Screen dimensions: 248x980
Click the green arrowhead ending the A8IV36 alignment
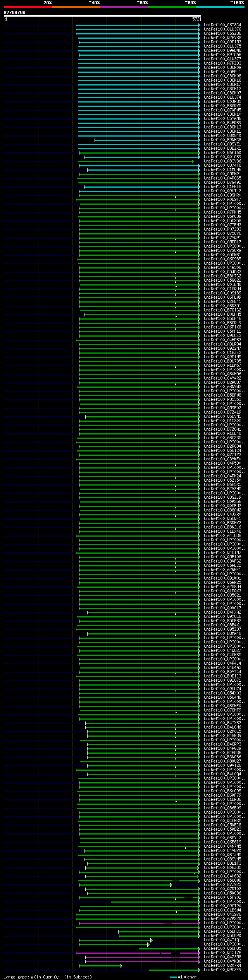click(193, 161)
